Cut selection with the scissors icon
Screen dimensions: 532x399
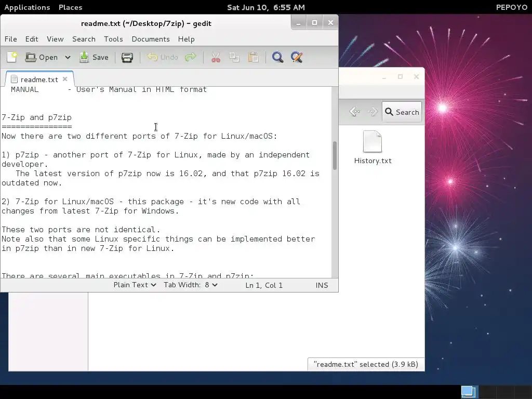tap(216, 57)
